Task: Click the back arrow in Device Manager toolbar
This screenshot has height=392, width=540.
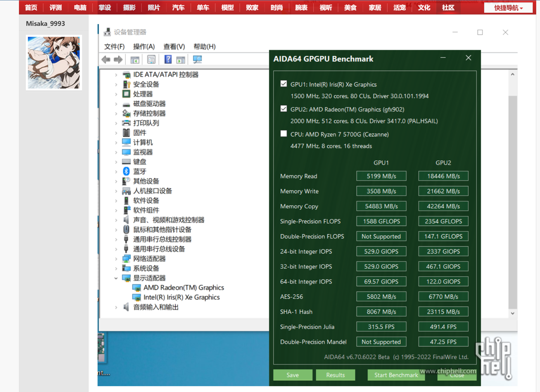Action: pyautogui.click(x=106, y=60)
